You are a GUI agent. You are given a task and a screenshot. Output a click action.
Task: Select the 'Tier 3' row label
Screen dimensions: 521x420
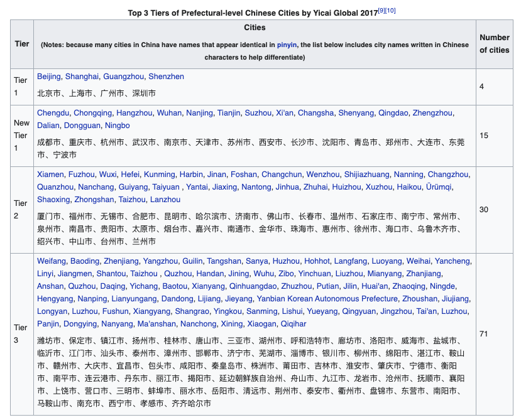coord(21,334)
